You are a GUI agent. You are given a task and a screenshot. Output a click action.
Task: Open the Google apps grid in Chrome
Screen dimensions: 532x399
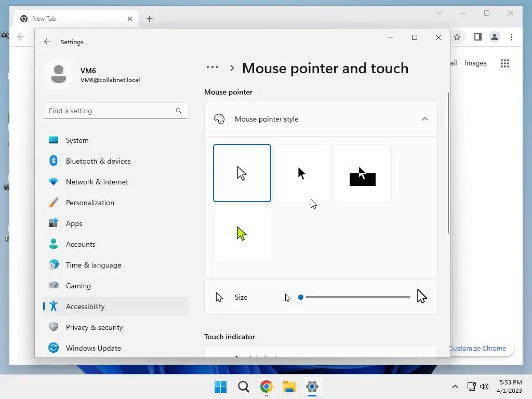[x=505, y=63]
